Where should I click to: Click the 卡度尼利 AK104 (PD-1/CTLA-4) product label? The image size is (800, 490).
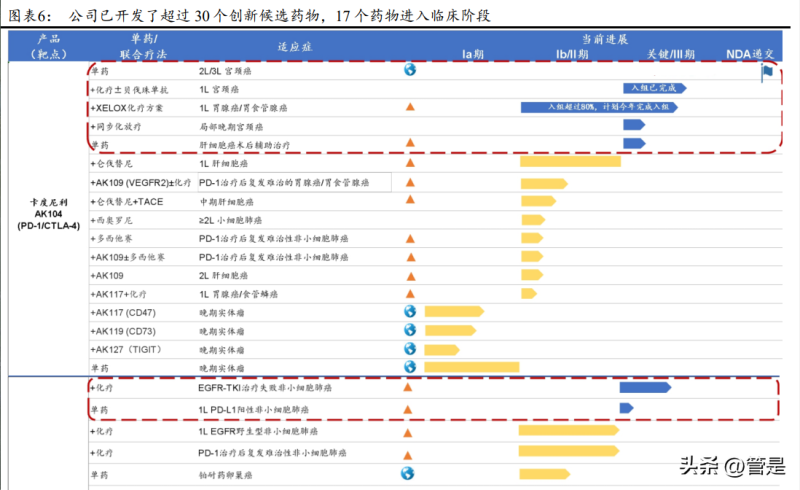tap(48, 214)
